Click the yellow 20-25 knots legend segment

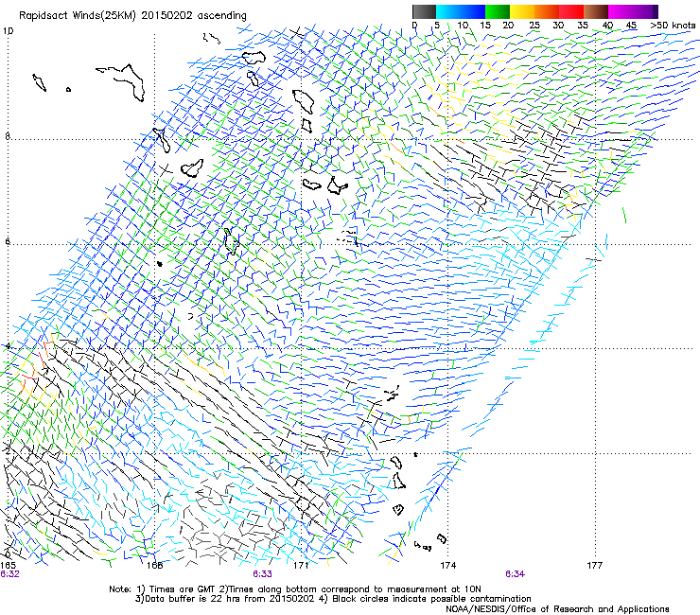[522, 11]
